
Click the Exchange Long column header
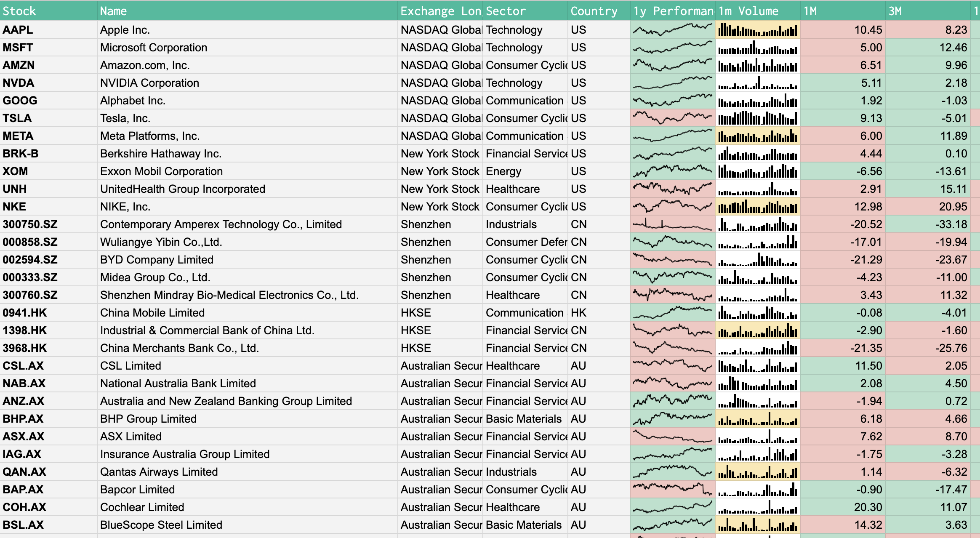pos(440,11)
